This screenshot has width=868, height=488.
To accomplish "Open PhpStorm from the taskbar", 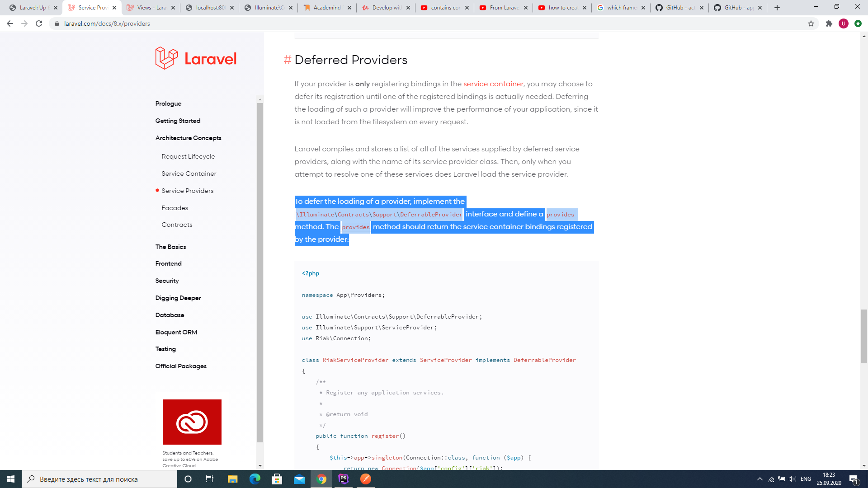I will point(344,479).
